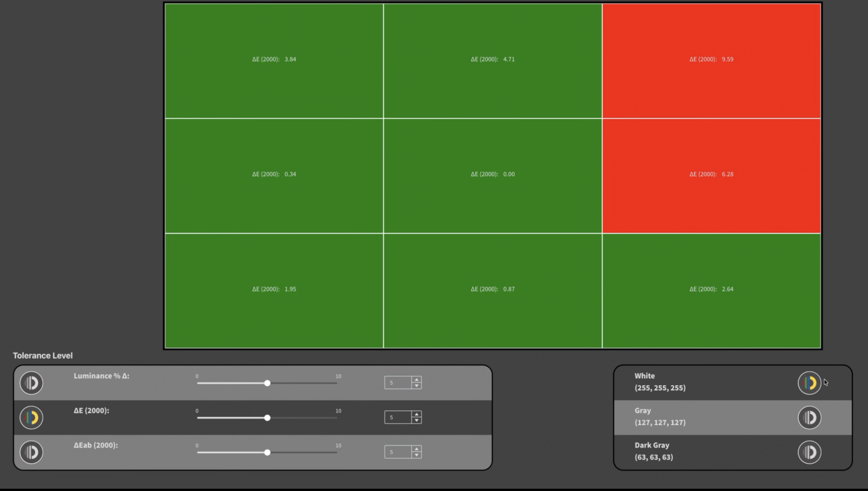Select the White (255, 255, 255) row
This screenshot has height=491, width=868.
[694, 382]
